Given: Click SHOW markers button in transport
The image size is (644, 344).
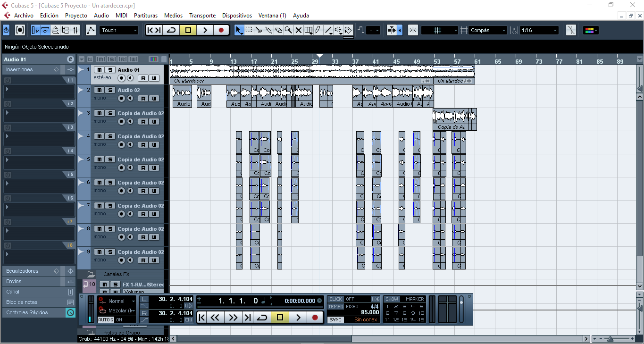Looking at the screenshot, I should [x=392, y=299].
